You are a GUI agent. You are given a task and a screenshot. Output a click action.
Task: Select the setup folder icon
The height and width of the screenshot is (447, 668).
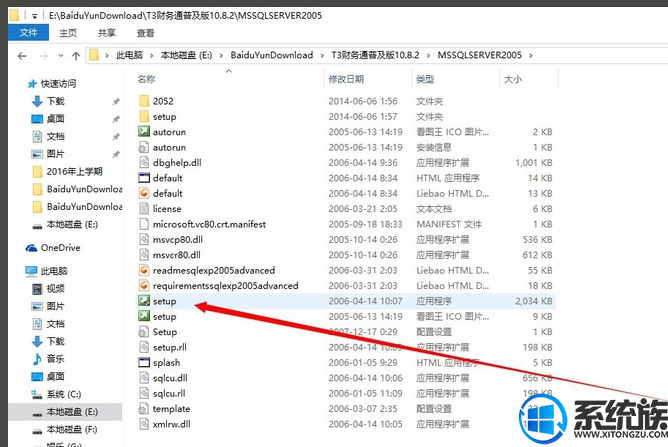(144, 116)
